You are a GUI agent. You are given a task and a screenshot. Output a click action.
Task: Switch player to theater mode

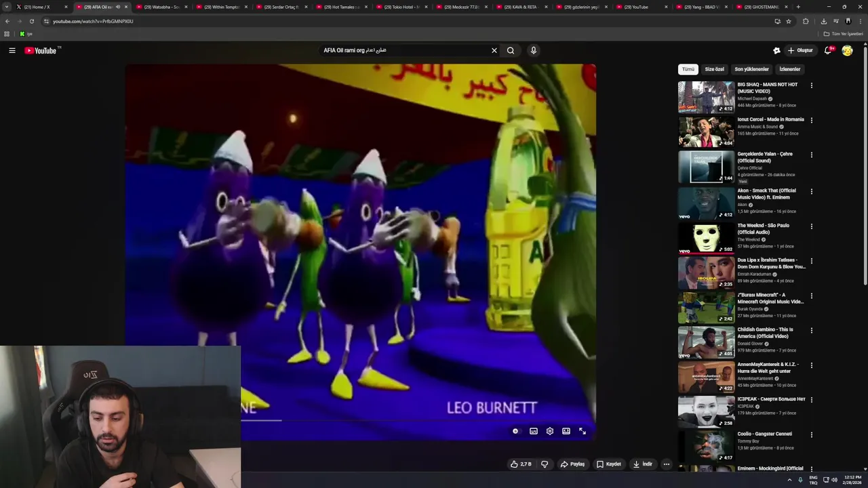[566, 431]
